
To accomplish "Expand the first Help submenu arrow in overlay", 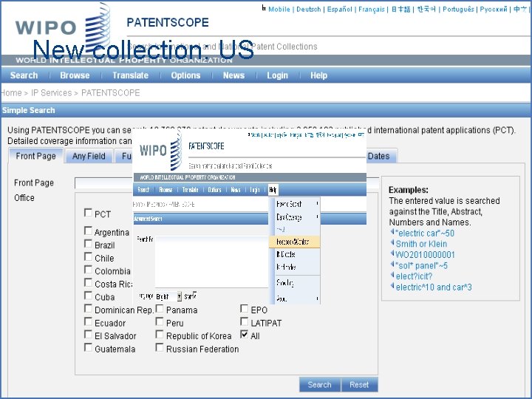I will [x=317, y=204].
